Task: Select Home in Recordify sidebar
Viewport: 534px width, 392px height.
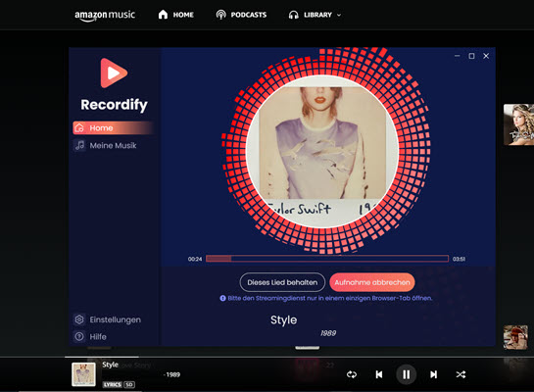Action: pos(113,128)
